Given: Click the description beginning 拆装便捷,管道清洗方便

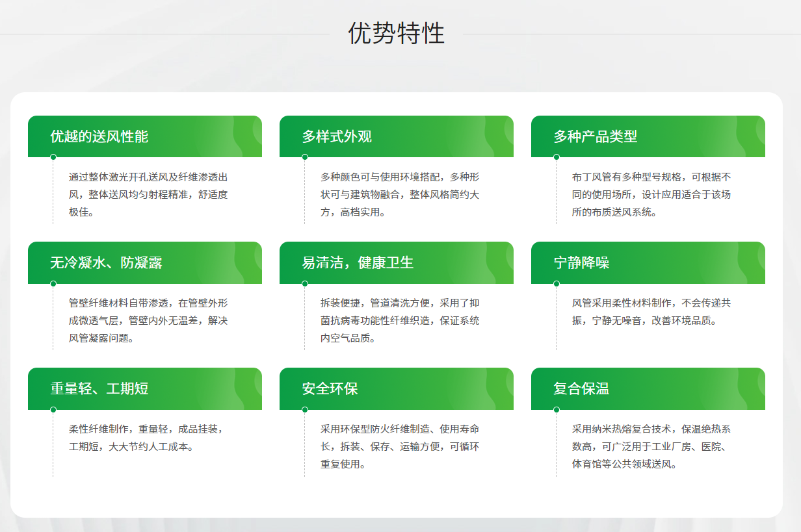Looking at the screenshot, I should coord(400,320).
